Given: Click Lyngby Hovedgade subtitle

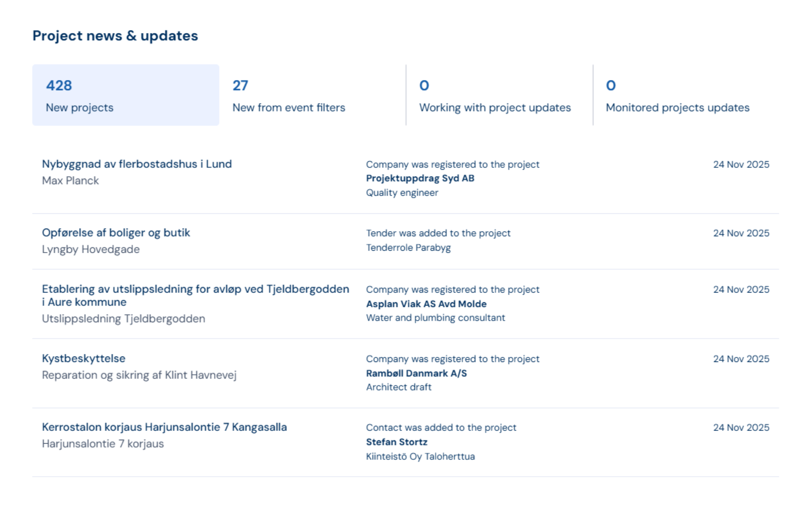Looking at the screenshot, I should [91, 249].
